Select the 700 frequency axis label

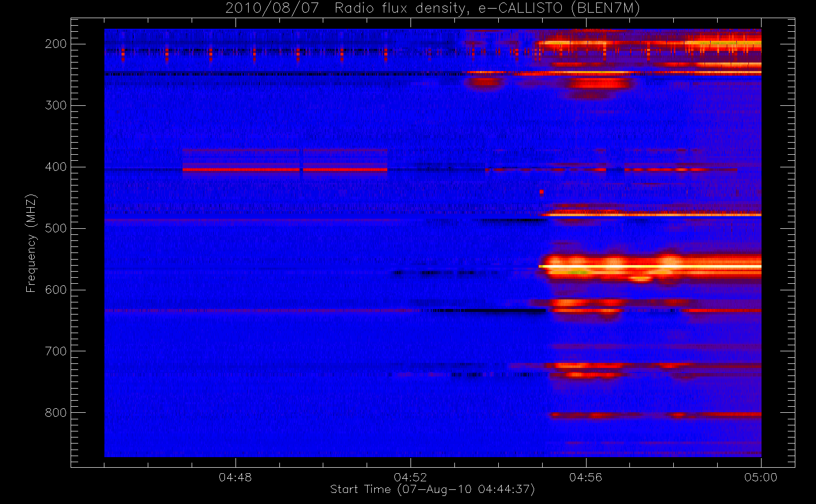55,351
